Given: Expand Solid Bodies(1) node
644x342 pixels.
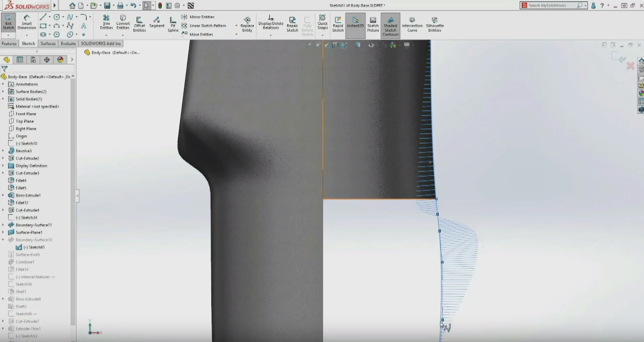Looking at the screenshot, I should point(3,99).
